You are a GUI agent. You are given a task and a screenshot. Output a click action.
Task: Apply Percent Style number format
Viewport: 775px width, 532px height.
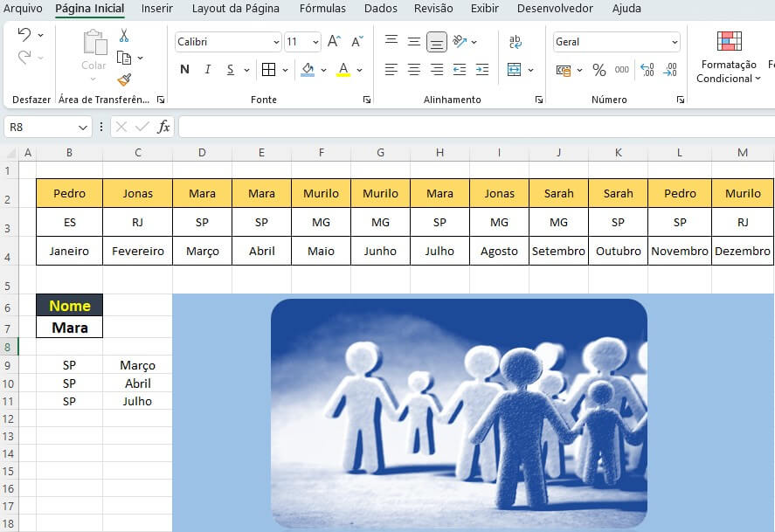pos(599,70)
